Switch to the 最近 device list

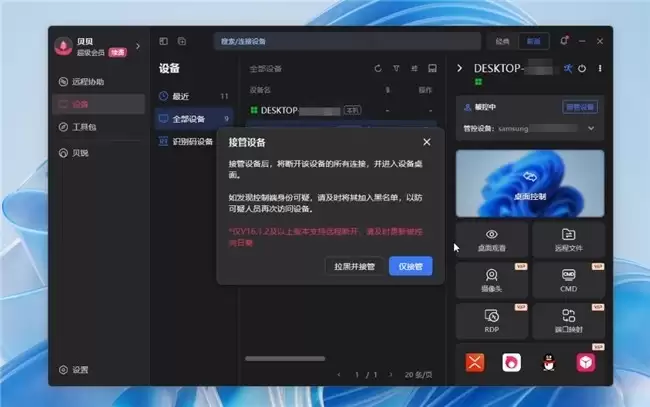click(x=180, y=96)
